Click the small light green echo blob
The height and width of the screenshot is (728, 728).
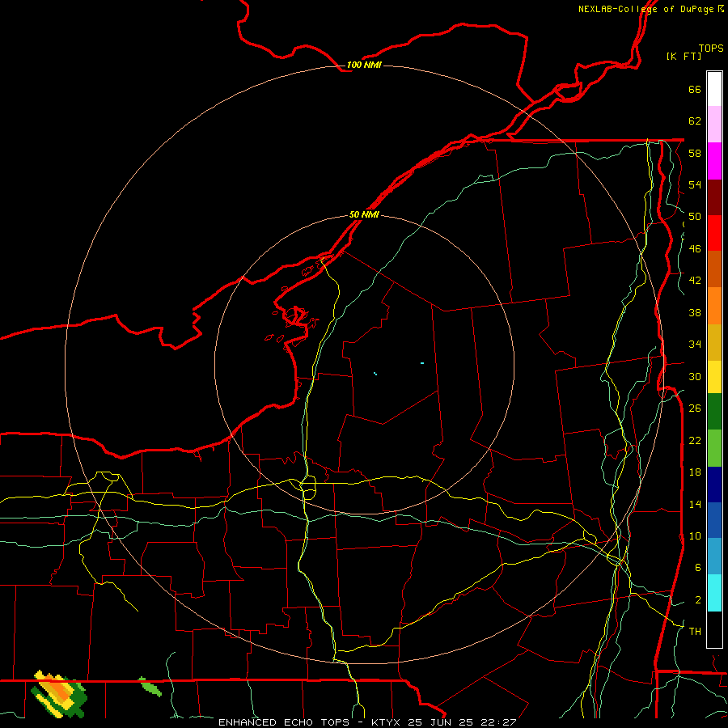point(150,687)
